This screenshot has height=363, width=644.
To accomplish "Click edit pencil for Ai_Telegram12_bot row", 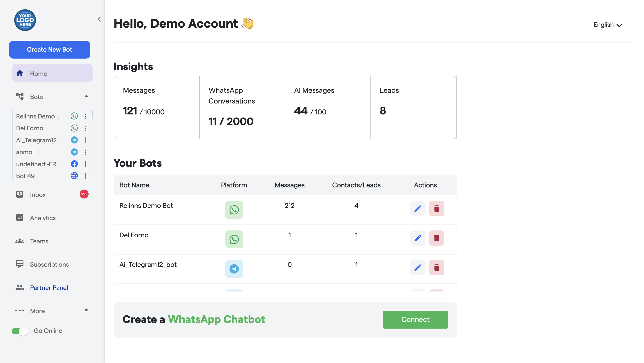I will tap(417, 267).
